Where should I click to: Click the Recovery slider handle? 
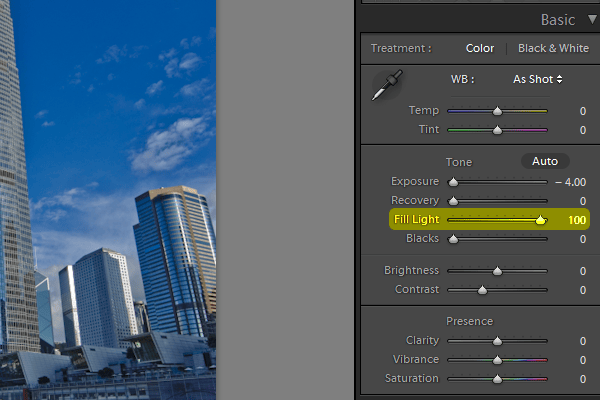tap(453, 201)
